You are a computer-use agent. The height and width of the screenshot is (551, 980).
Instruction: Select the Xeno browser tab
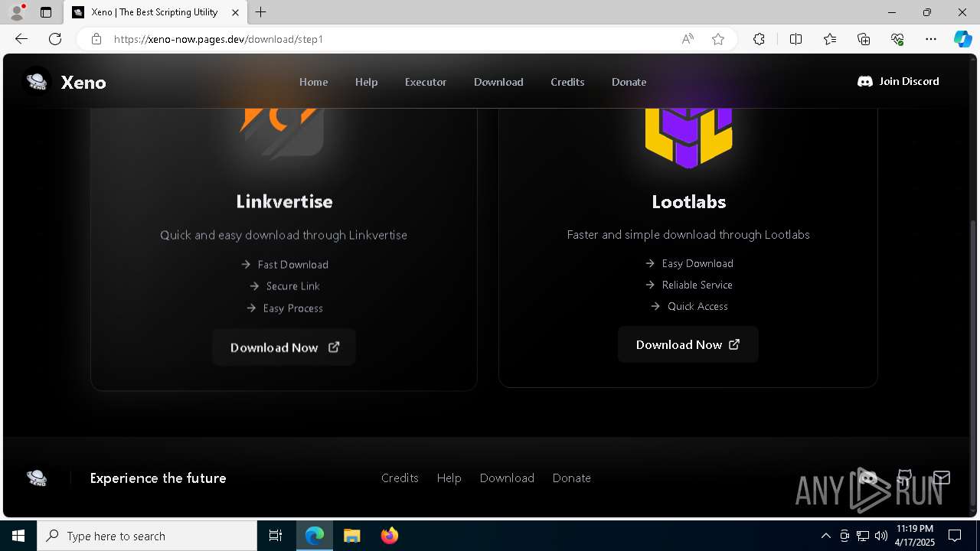[155, 12]
